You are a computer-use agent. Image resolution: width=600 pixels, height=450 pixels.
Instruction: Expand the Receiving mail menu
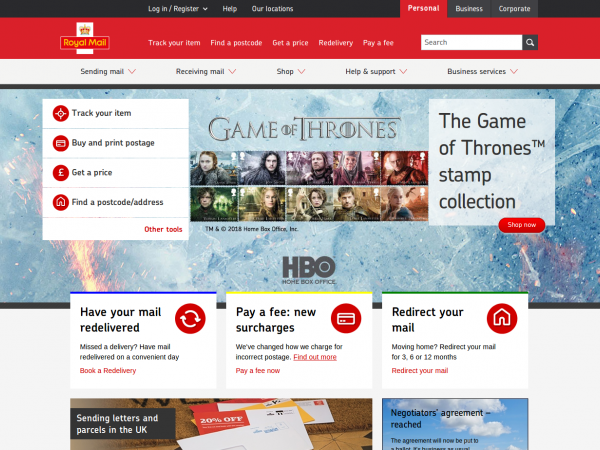(206, 72)
